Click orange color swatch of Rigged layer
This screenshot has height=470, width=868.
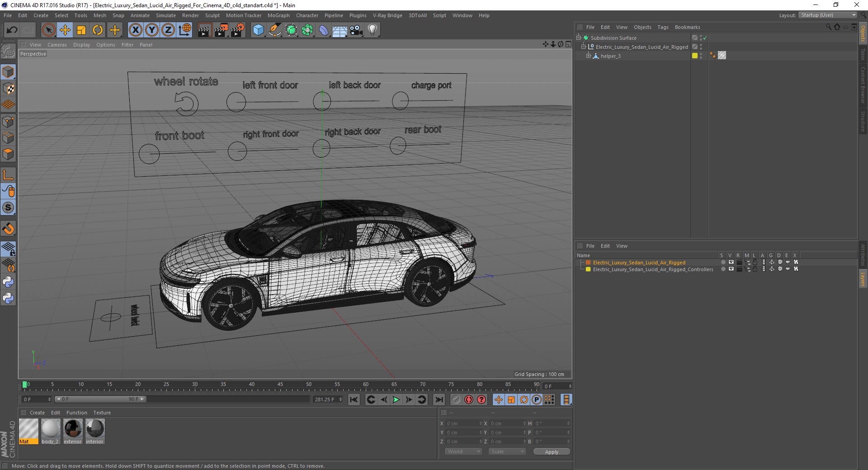pyautogui.click(x=588, y=263)
